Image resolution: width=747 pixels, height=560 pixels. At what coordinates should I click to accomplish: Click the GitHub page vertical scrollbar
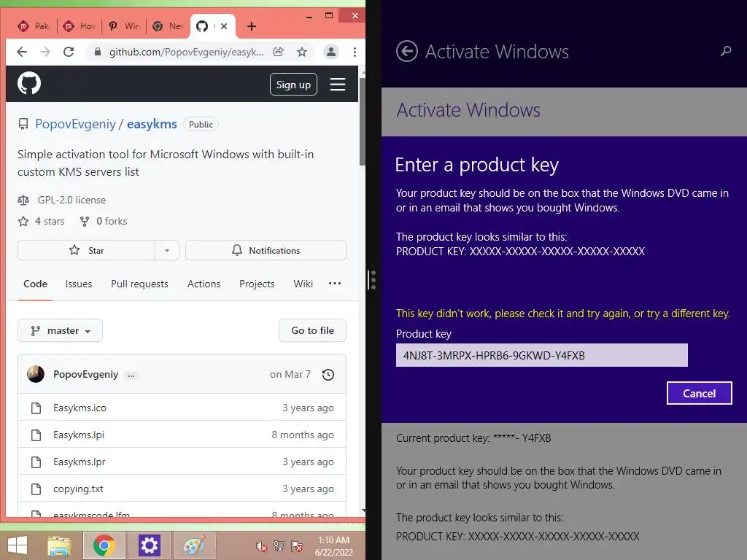pos(362,122)
